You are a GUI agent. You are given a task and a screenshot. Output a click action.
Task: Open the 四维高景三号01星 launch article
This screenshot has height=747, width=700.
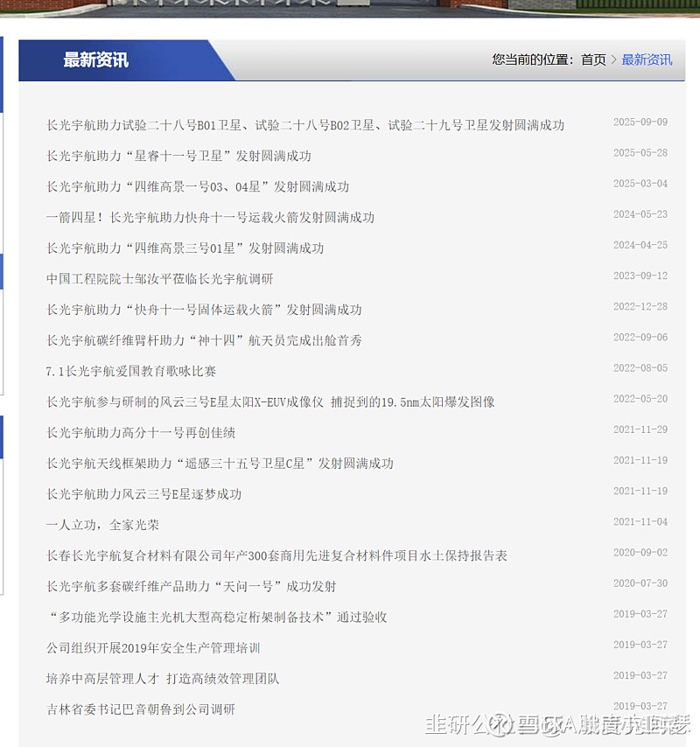[x=185, y=248]
